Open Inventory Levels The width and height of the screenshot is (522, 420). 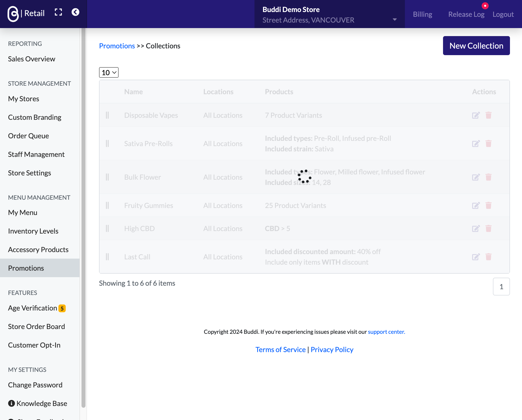(x=33, y=231)
